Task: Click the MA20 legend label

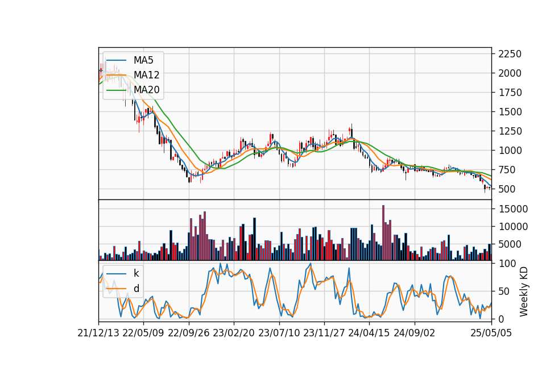Action: pos(146,90)
